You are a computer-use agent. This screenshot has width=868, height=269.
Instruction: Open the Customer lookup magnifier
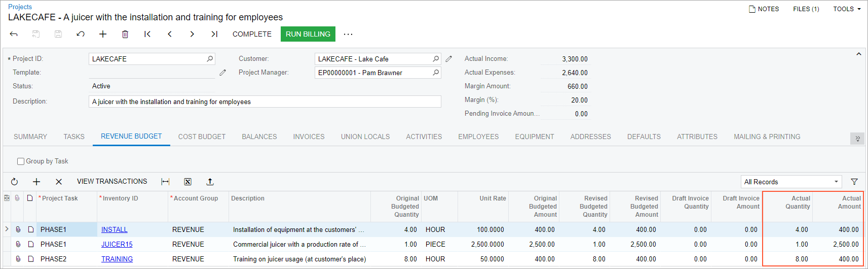pos(436,59)
